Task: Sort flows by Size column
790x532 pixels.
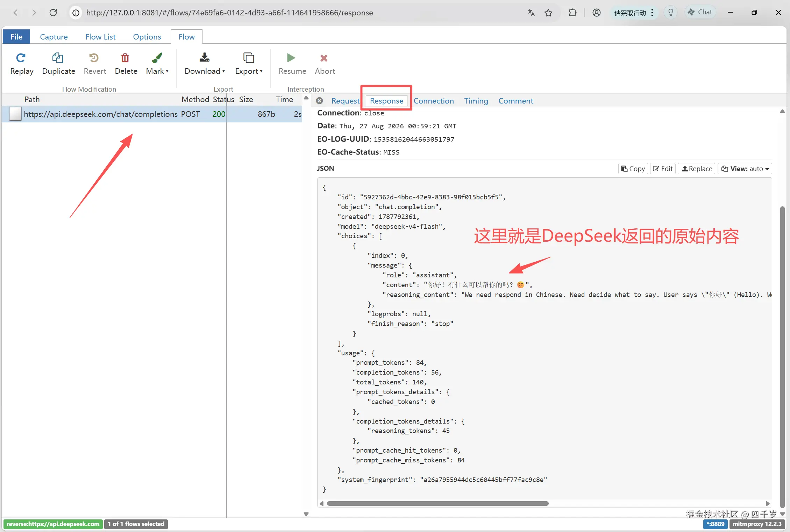Action: pos(246,99)
